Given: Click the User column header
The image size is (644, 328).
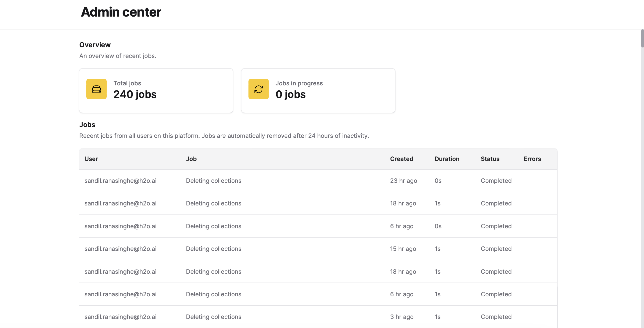Looking at the screenshot, I should [91, 159].
